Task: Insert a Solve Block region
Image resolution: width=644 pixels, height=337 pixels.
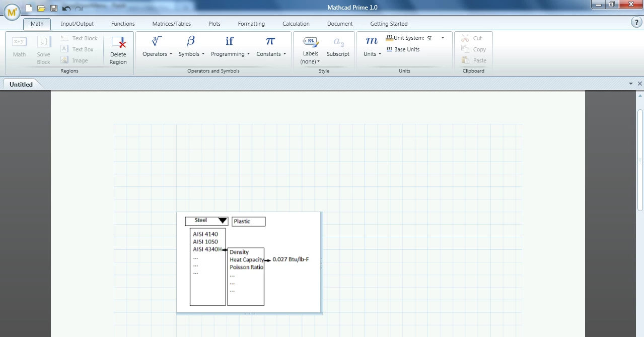Action: tap(43, 50)
